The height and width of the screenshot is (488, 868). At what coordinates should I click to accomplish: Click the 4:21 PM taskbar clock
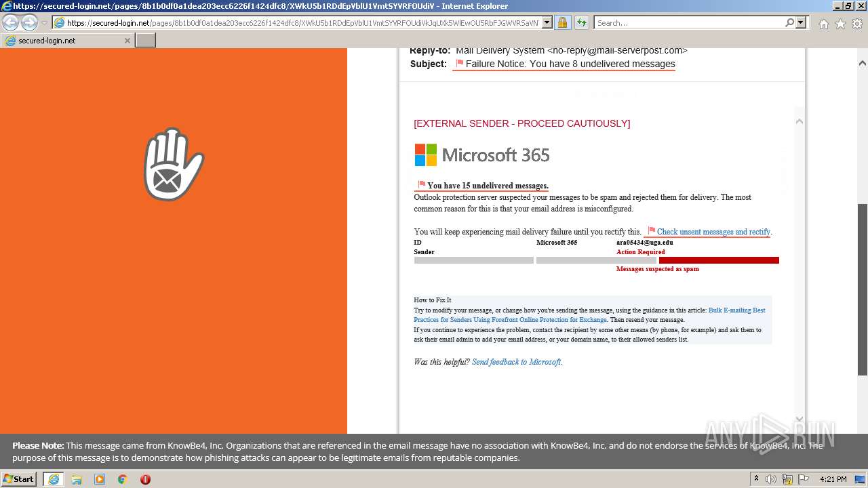point(833,479)
